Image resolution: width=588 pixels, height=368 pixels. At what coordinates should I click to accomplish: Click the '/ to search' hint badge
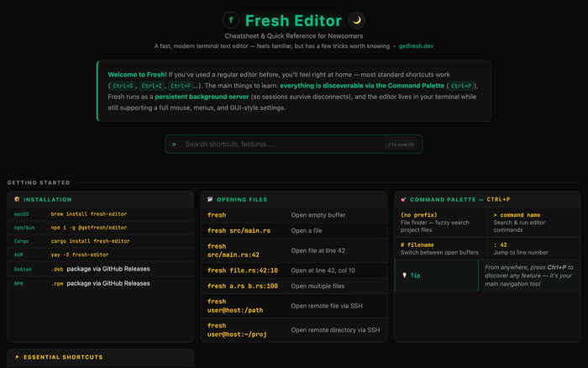point(401,145)
